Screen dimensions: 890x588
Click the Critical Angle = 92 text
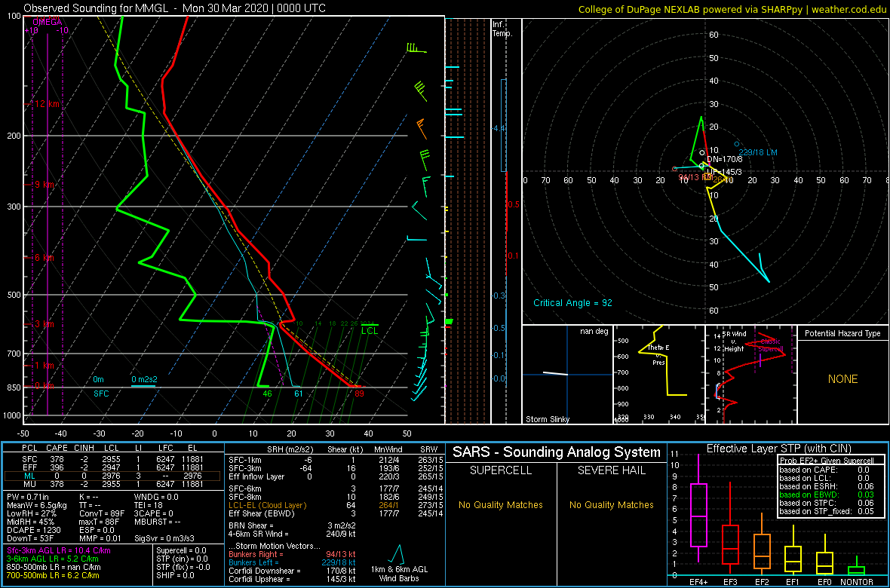[x=572, y=302]
